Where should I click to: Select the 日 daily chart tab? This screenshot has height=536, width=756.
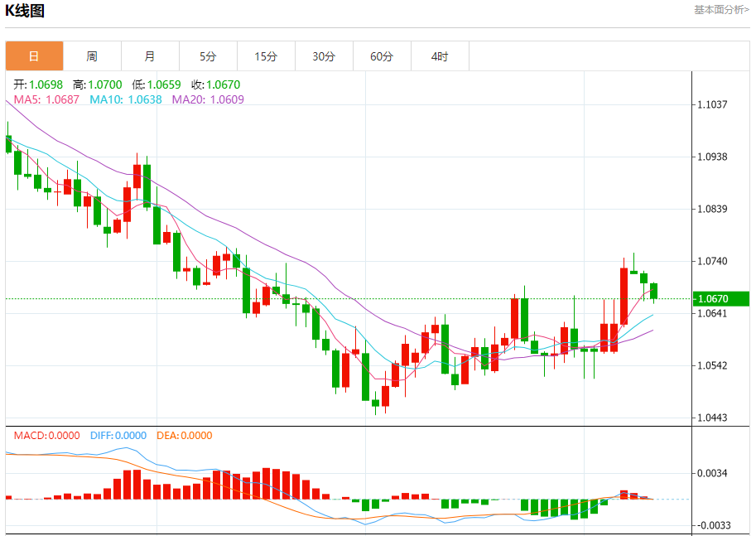click(34, 56)
